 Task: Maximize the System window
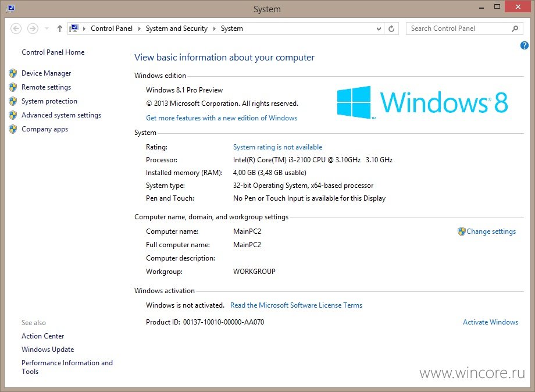497,7
